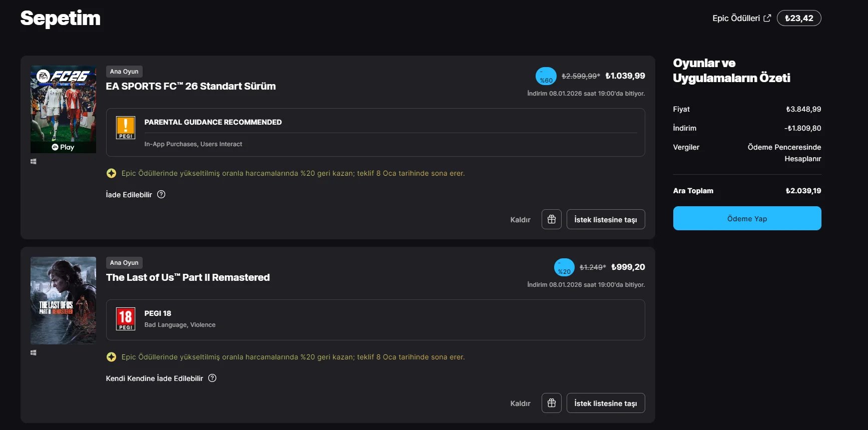Open refund info help icon beside İade Edilebilir
The image size is (868, 430).
(x=161, y=194)
